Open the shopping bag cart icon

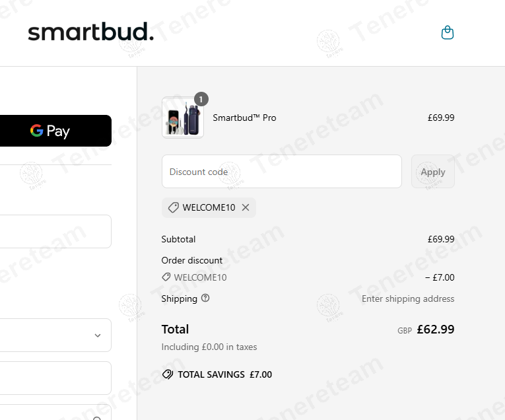[448, 33]
